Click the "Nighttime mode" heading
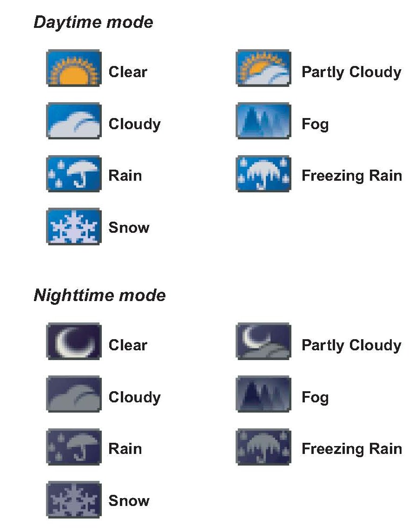The width and height of the screenshot is (415, 532). point(100,296)
